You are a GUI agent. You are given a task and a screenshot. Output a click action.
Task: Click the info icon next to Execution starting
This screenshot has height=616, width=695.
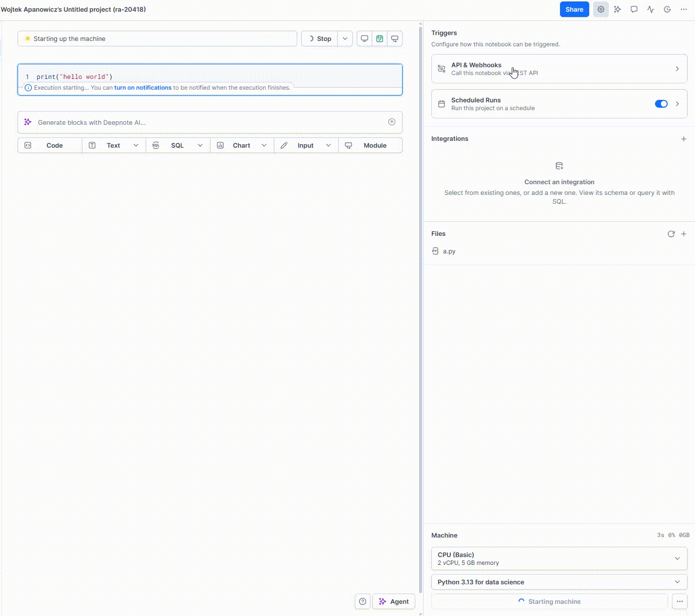[x=28, y=88]
